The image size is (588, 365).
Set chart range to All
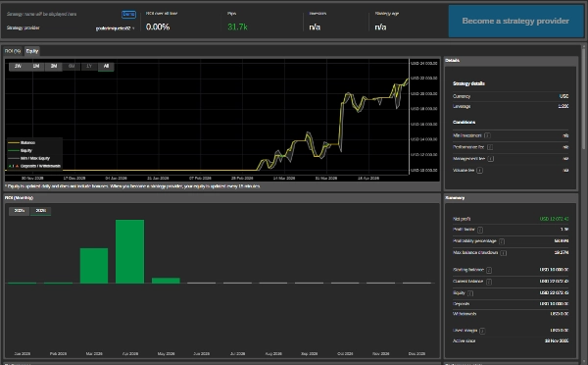tap(106, 66)
